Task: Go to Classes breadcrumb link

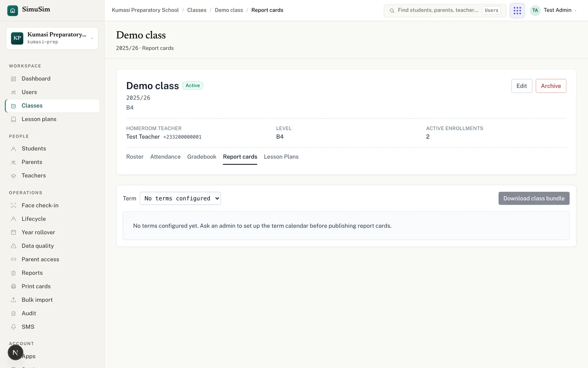Action: [197, 10]
